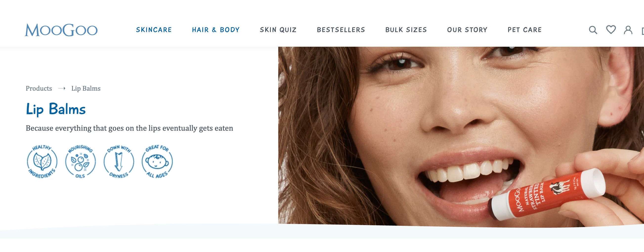Click the Great For All Ages badge
644x252 pixels.
157,162
